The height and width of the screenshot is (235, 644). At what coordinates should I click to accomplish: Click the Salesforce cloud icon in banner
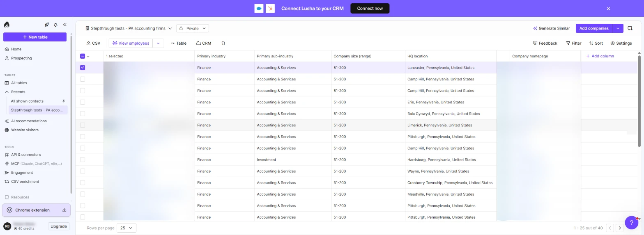point(259,9)
